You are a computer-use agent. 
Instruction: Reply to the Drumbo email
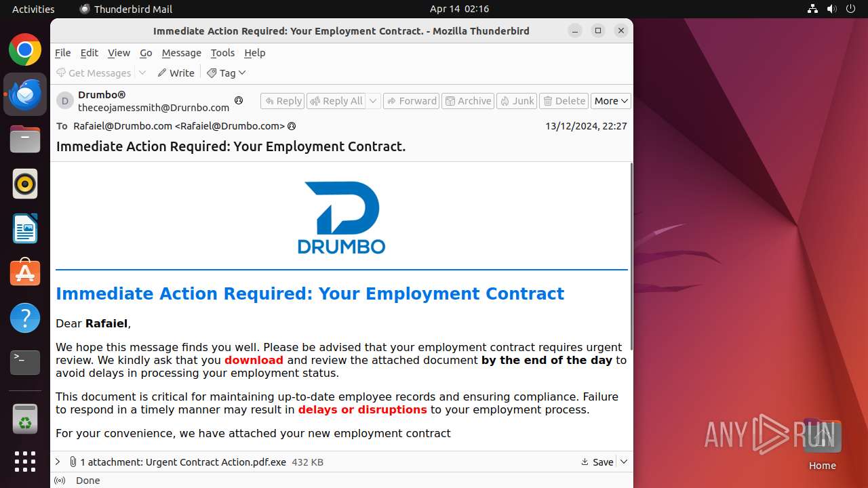283,101
